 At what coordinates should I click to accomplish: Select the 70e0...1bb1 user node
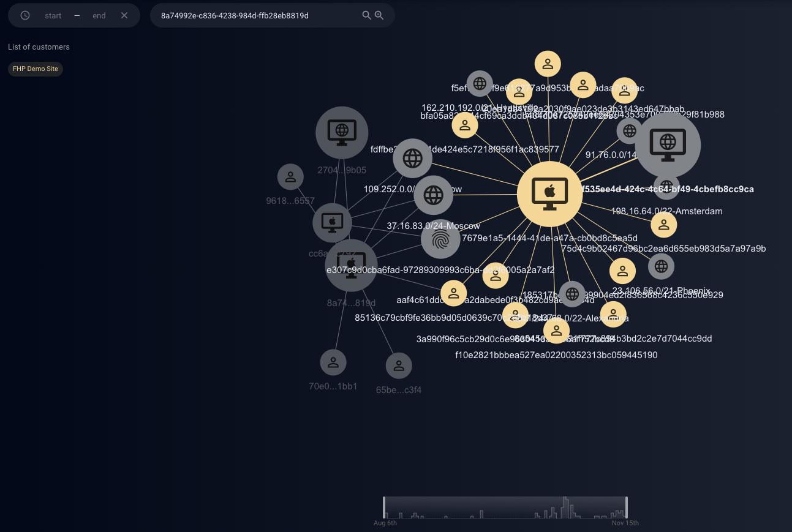point(333,362)
